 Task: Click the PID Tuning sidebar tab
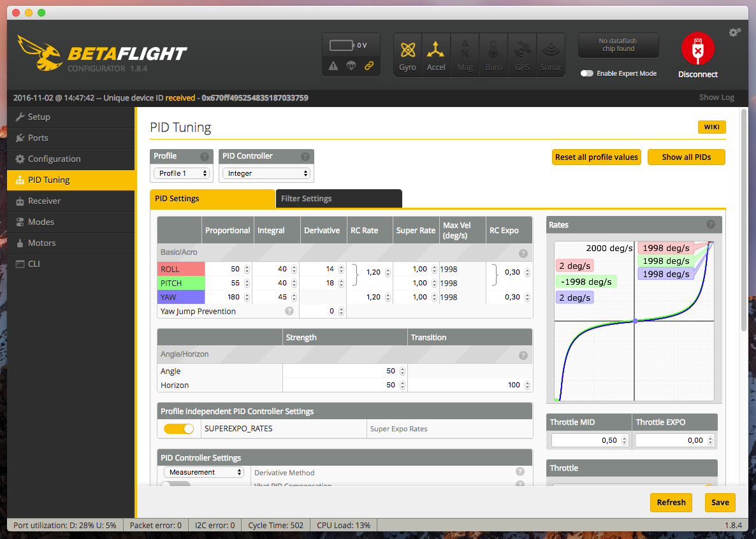tap(71, 180)
